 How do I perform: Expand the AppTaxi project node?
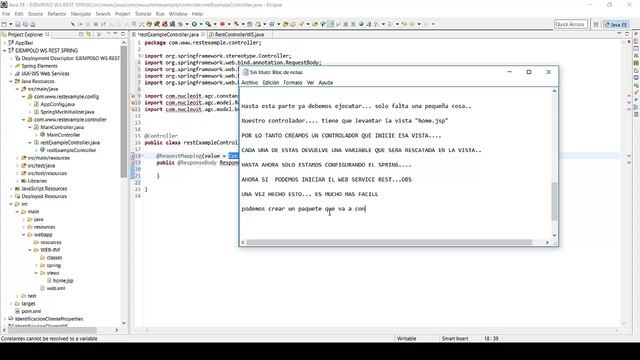click(x=5, y=43)
